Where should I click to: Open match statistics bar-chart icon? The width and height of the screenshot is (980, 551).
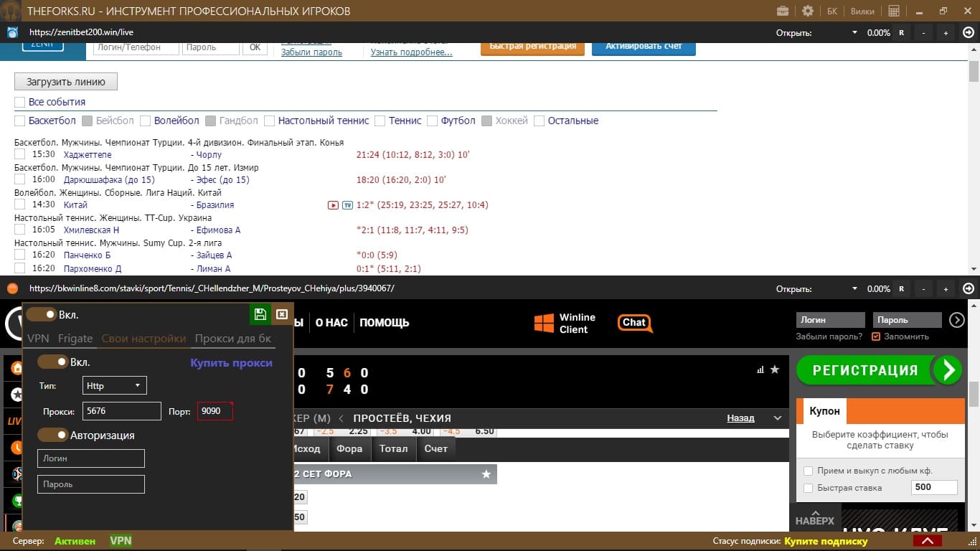[x=760, y=369]
